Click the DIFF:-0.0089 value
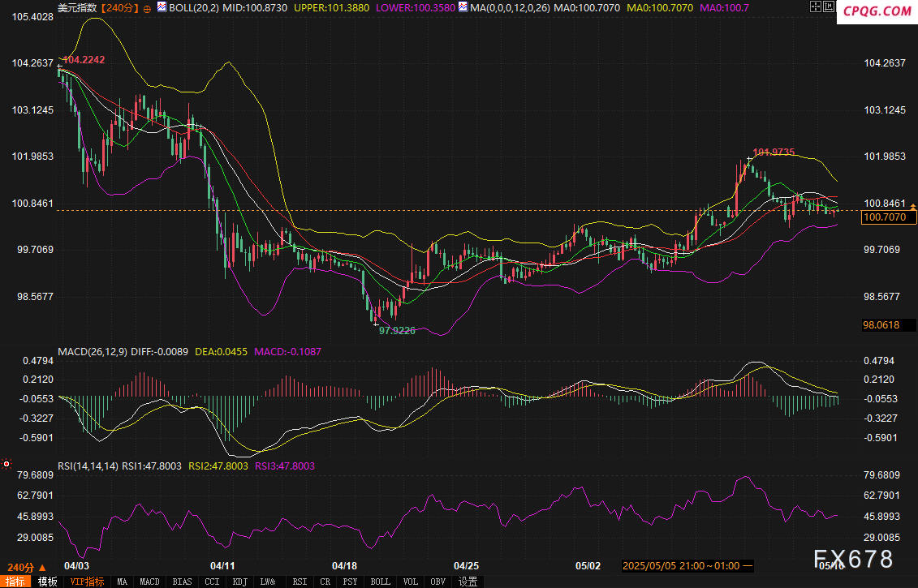 [x=159, y=352]
